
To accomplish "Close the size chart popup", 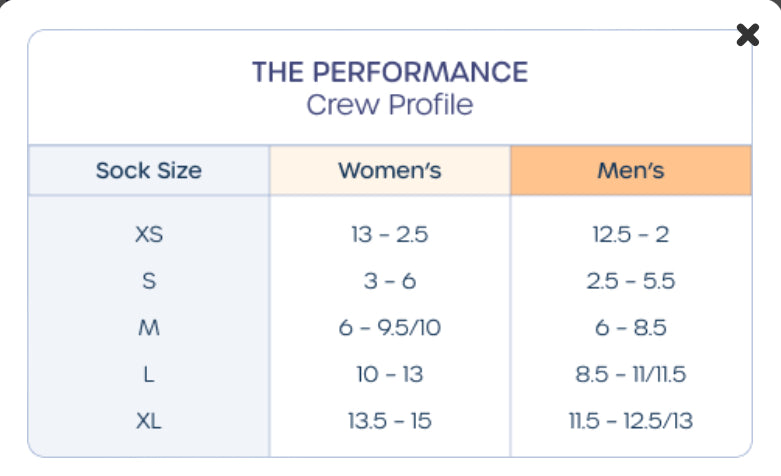I will (747, 36).
